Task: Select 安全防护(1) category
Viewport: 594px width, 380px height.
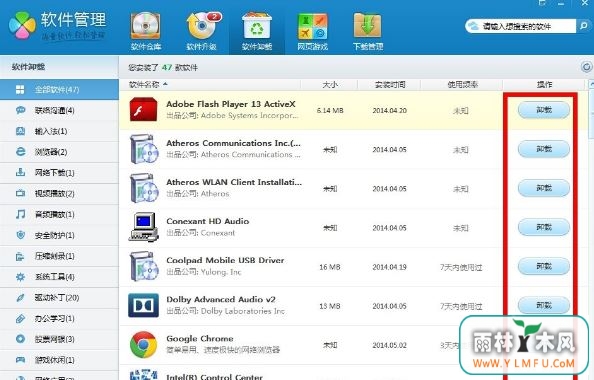Action: [59, 235]
